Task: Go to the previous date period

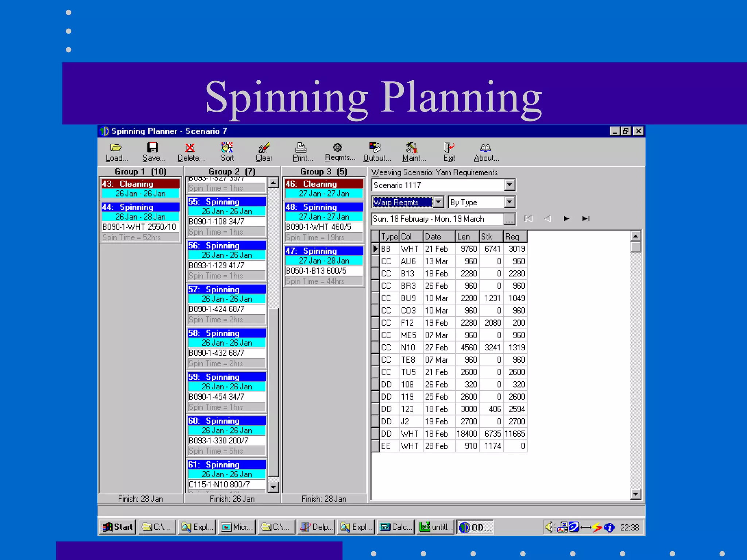Action: click(x=547, y=218)
